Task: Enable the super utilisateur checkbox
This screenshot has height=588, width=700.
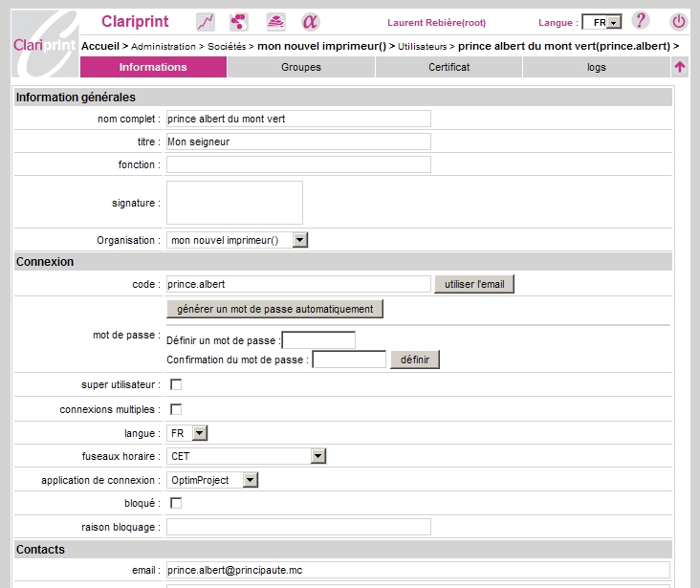Action: point(176,384)
